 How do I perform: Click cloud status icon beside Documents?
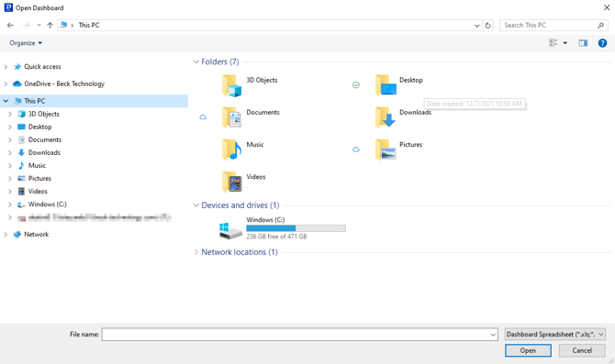tap(203, 117)
